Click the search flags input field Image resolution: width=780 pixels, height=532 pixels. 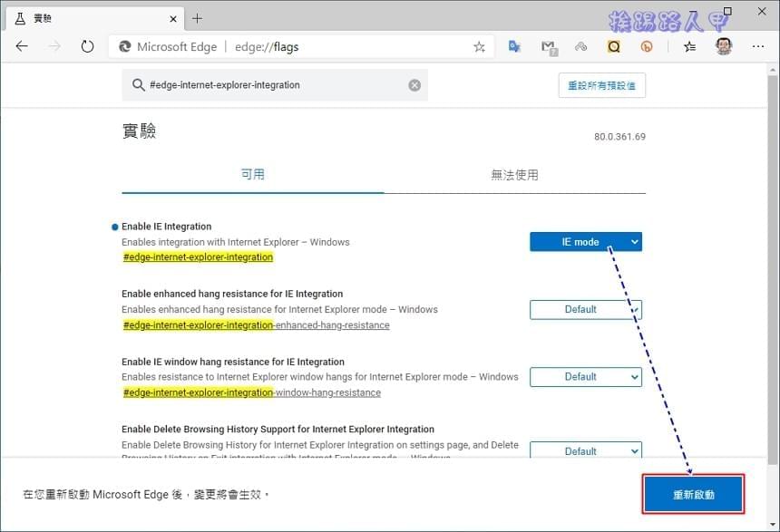[275, 85]
